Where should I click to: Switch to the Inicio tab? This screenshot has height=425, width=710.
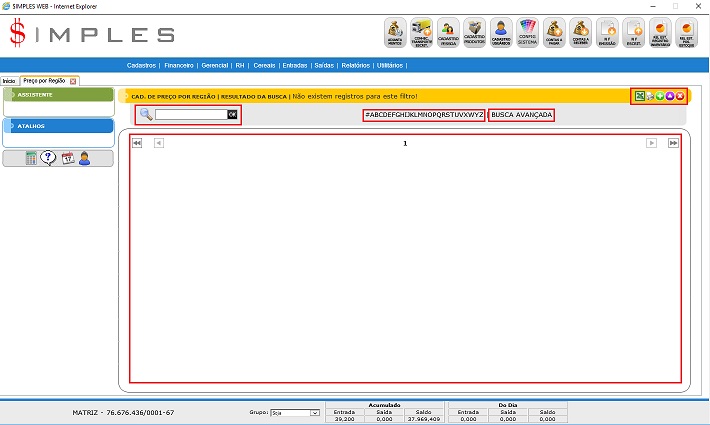[9, 80]
